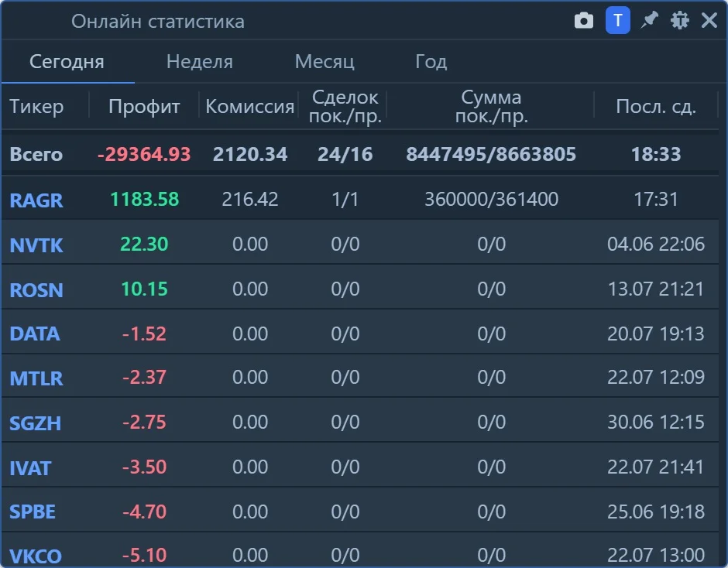The width and height of the screenshot is (728, 568).
Task: Click VKCO last trade 22.07 13:00
Action: 655,555
